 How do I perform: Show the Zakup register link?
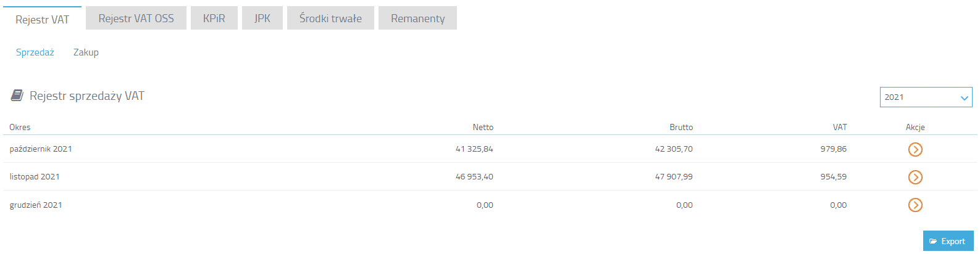[86, 52]
